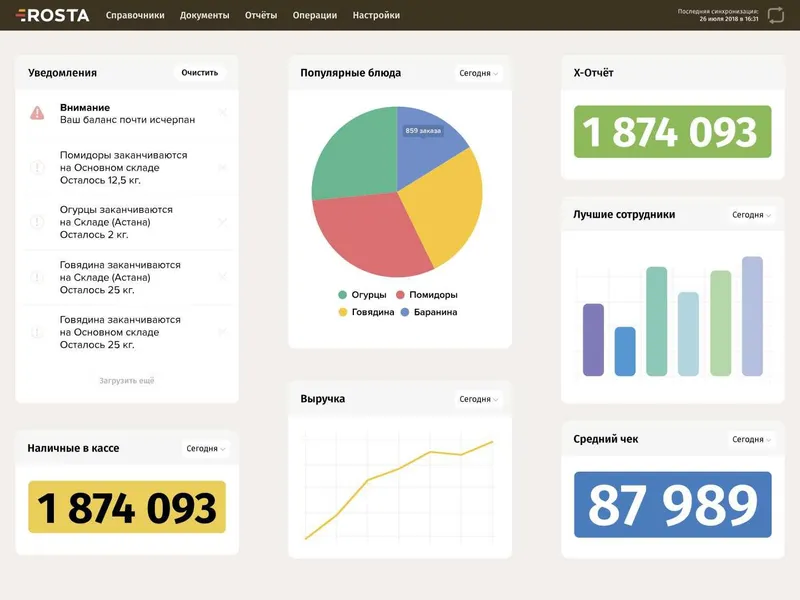Click the alert icon beside Огурцы notification
Image resolution: width=800 pixels, height=600 pixels.
37,222
